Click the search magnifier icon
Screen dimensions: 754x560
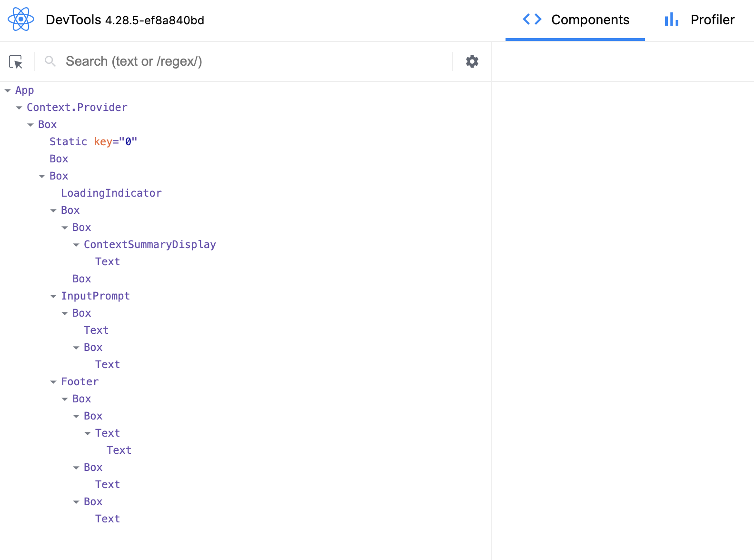[50, 61]
